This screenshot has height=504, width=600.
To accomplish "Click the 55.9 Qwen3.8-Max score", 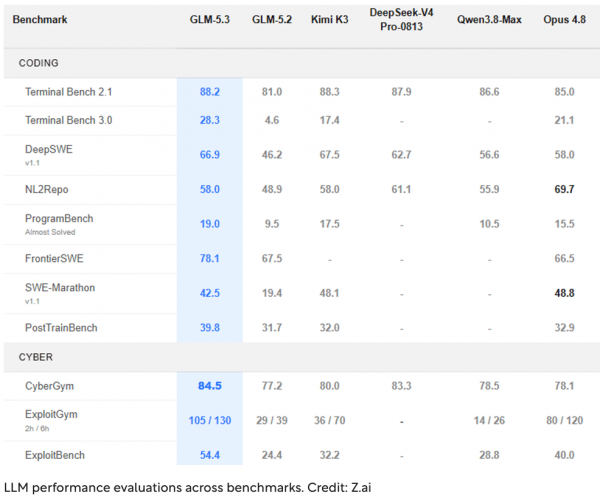I will pos(489,189).
